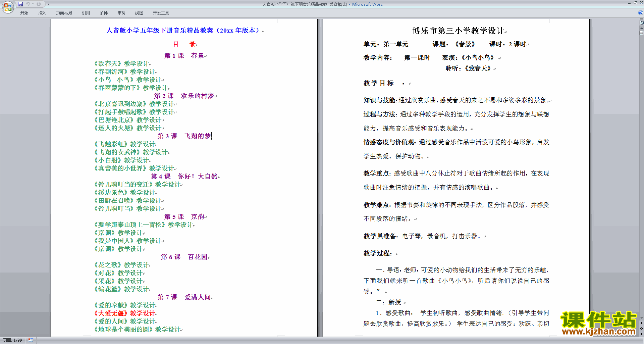This screenshot has height=344, width=644.
Task: Click the vertical scrollbar up arrow
Action: 641,28
